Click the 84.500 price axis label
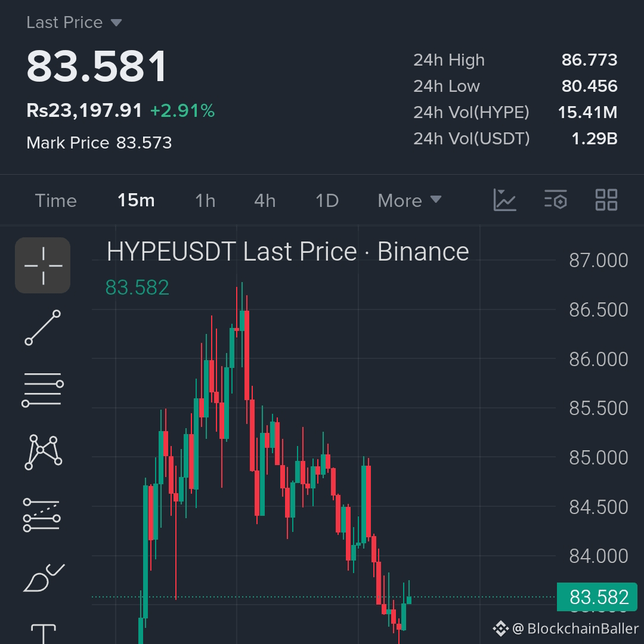This screenshot has height=644, width=644. tap(599, 507)
